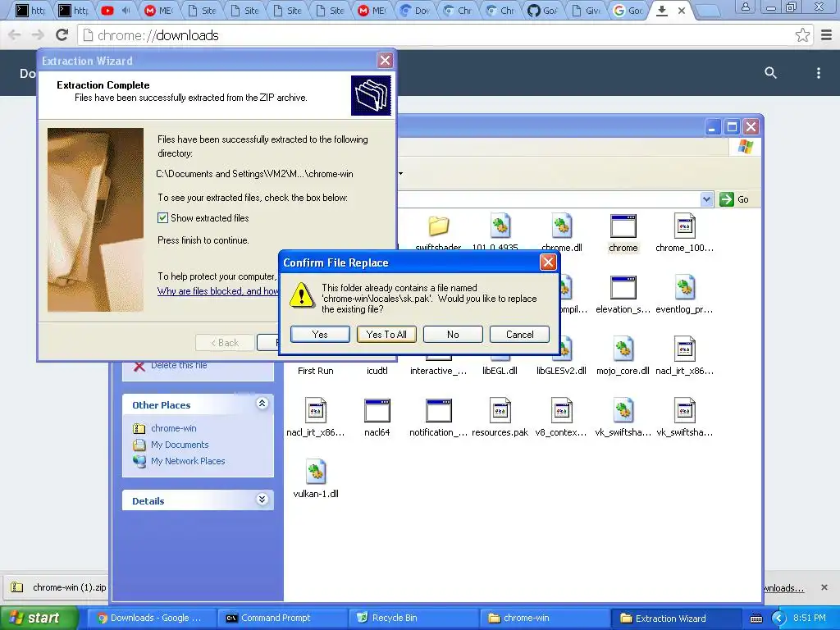This screenshot has height=630, width=840.
Task: Click the browser forward arrow
Action: coord(38,35)
